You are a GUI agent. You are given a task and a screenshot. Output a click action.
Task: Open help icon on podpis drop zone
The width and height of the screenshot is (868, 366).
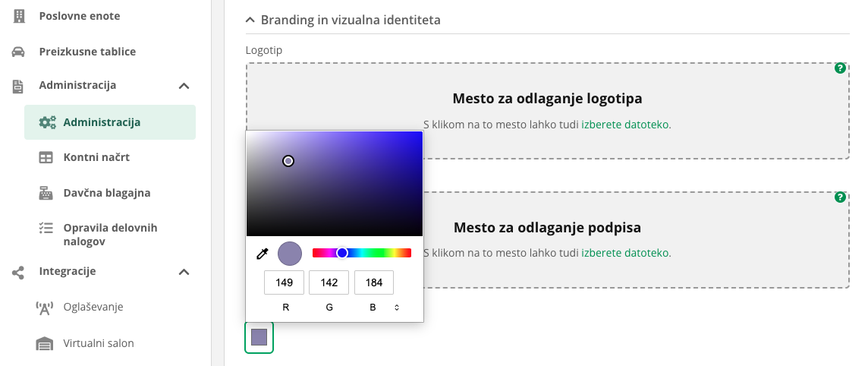click(x=840, y=197)
